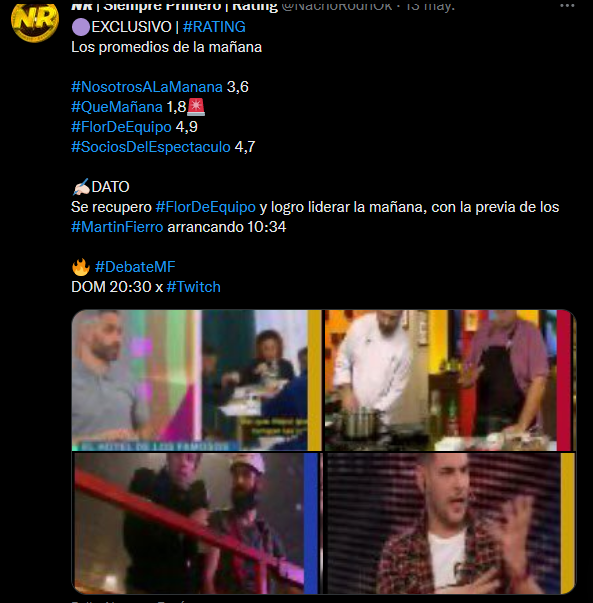
Task: Open the #DebateMF hashtag
Action: (x=135, y=267)
